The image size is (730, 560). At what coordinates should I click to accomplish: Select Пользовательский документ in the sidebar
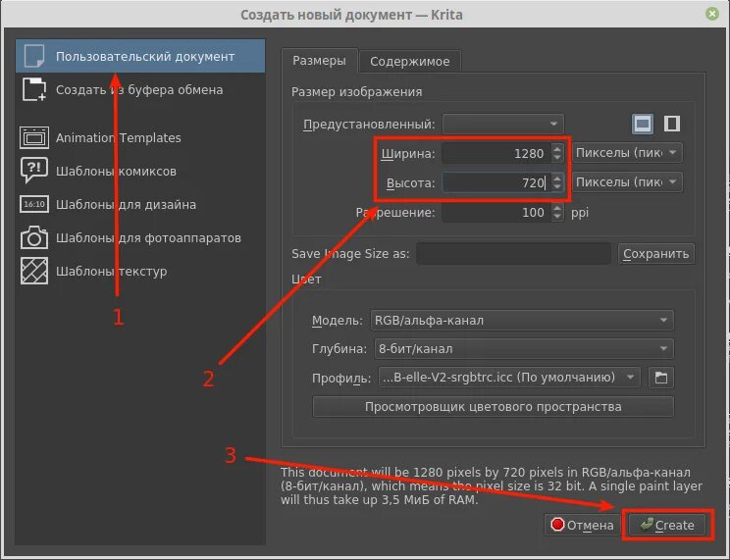(x=140, y=56)
